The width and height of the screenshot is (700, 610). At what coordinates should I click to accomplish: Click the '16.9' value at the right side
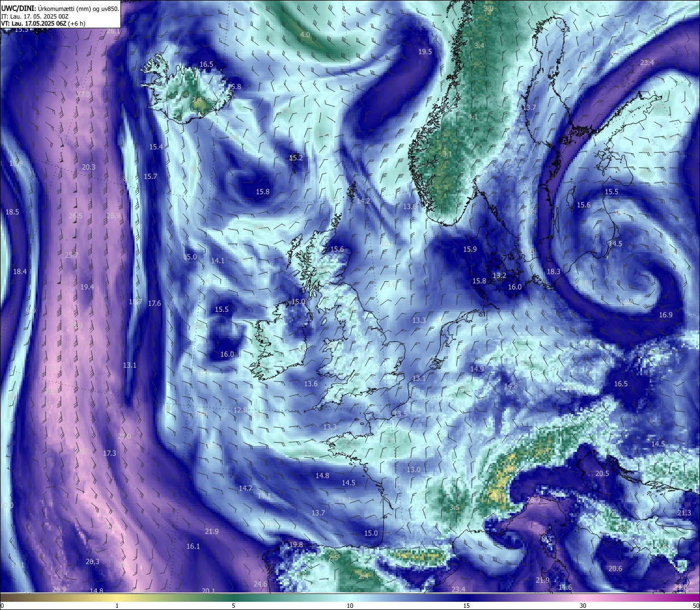click(x=666, y=315)
